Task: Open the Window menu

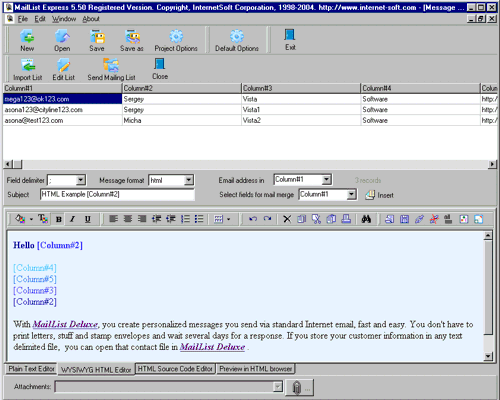Action: pos(64,19)
